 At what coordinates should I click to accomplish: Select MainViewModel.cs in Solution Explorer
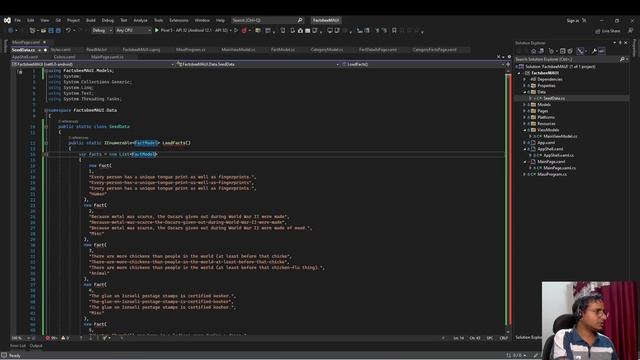pyautogui.click(x=560, y=136)
